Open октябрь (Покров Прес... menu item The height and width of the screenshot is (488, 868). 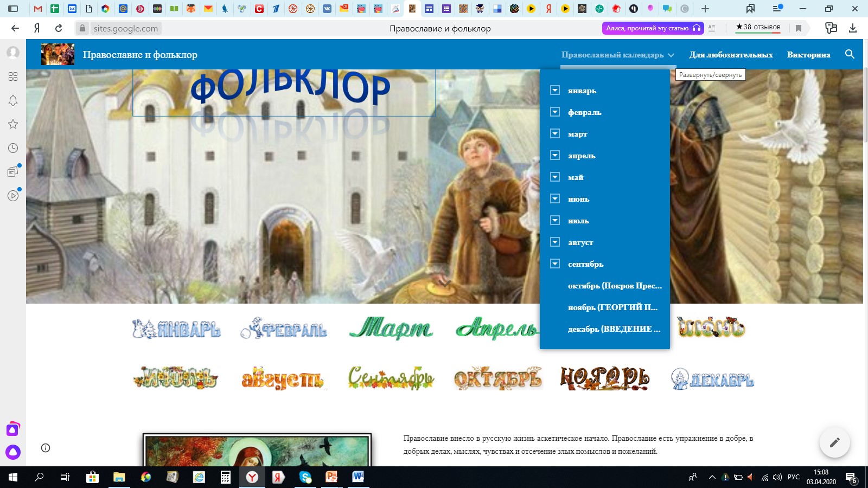pyautogui.click(x=615, y=286)
